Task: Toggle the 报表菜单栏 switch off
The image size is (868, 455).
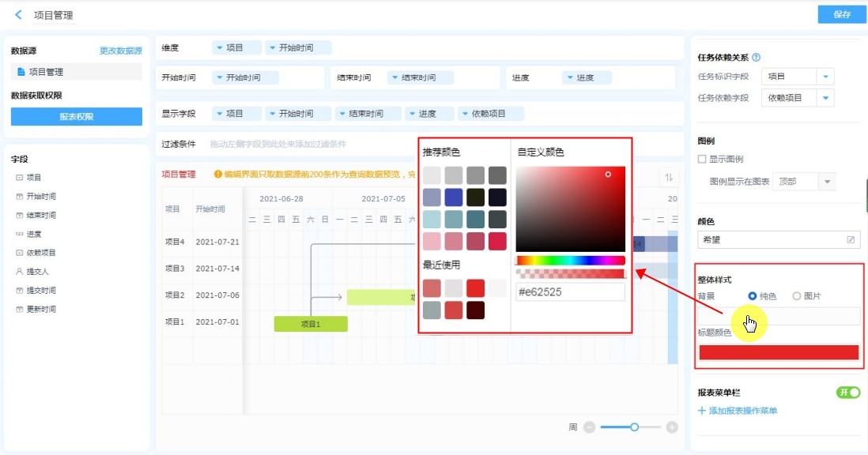Action: pyautogui.click(x=848, y=393)
